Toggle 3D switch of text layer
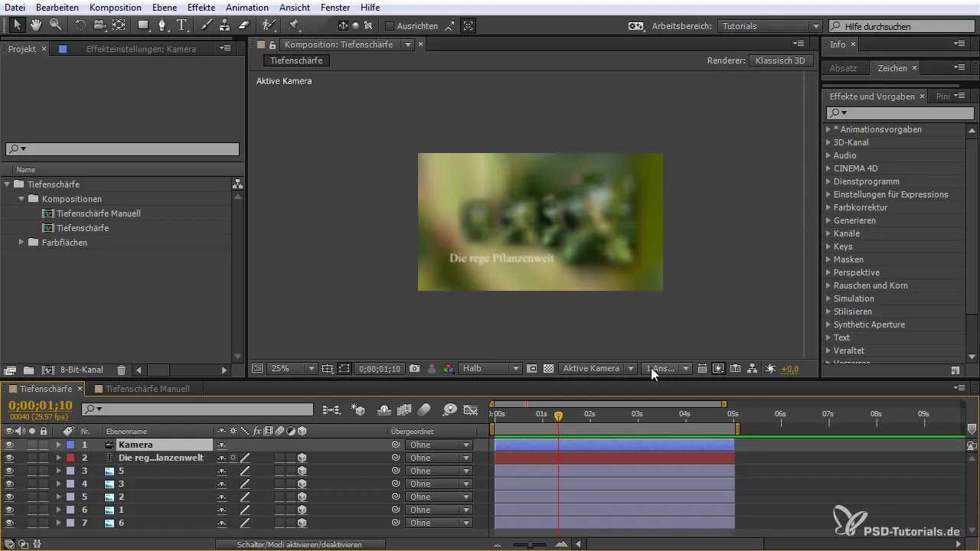 302,458
